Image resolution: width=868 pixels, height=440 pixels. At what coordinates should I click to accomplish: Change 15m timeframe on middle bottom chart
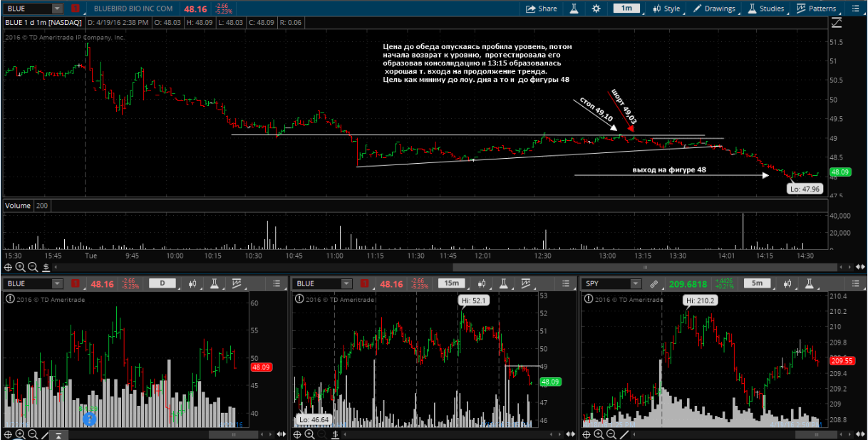click(x=451, y=283)
